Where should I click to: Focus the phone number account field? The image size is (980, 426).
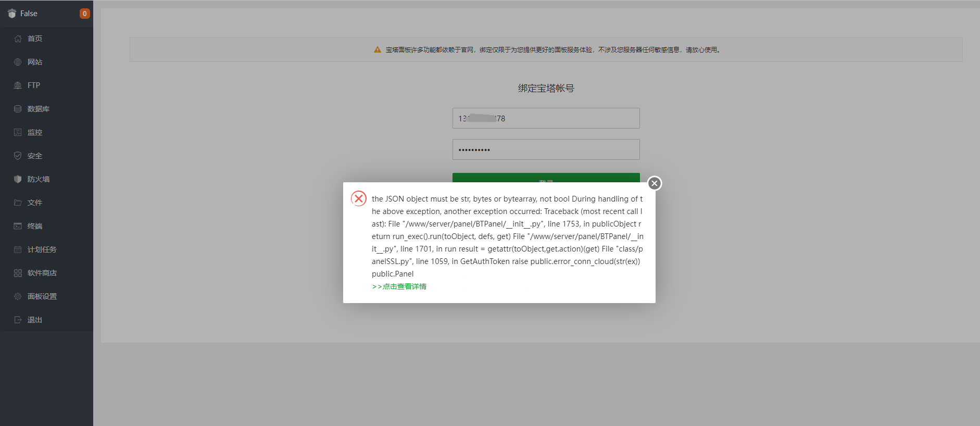(x=546, y=118)
